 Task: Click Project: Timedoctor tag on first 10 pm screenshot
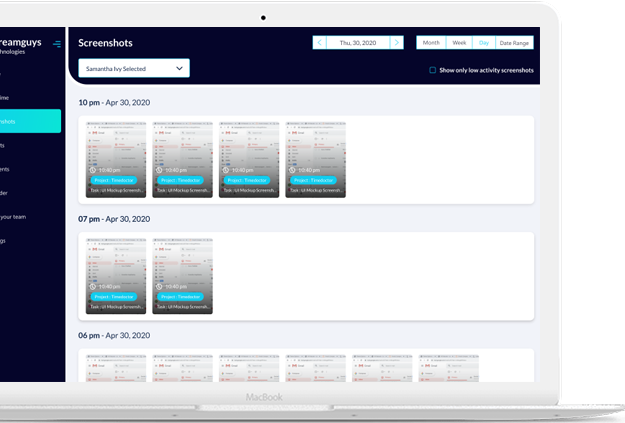[113, 180]
